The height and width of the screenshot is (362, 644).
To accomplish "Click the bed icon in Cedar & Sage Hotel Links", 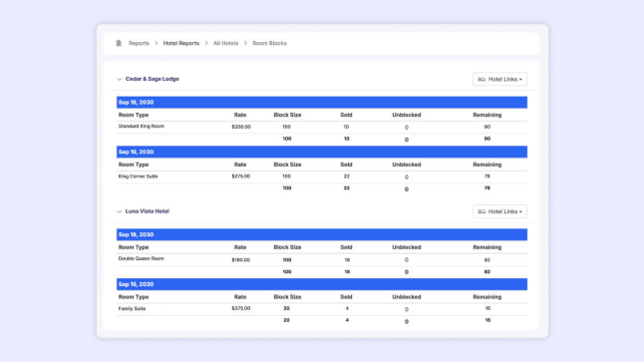I will tap(482, 80).
